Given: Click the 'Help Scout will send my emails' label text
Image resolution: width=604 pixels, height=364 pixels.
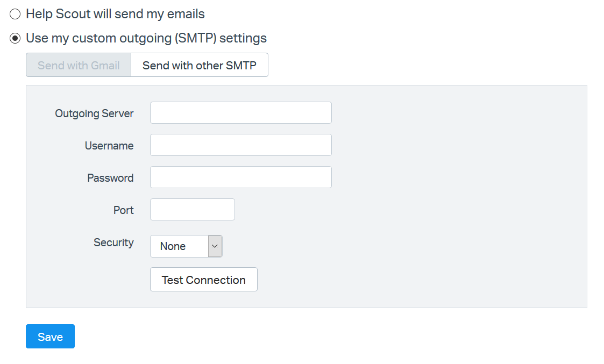Looking at the screenshot, I should pyautogui.click(x=115, y=14).
